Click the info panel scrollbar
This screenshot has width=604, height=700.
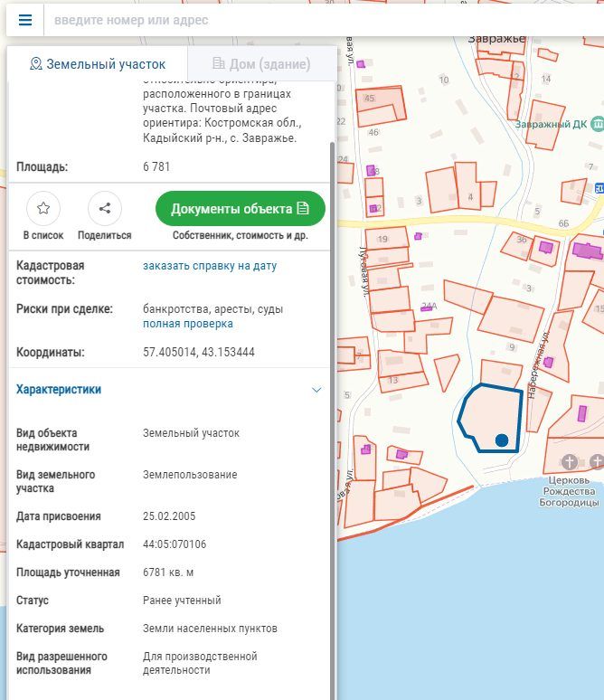(x=332, y=420)
